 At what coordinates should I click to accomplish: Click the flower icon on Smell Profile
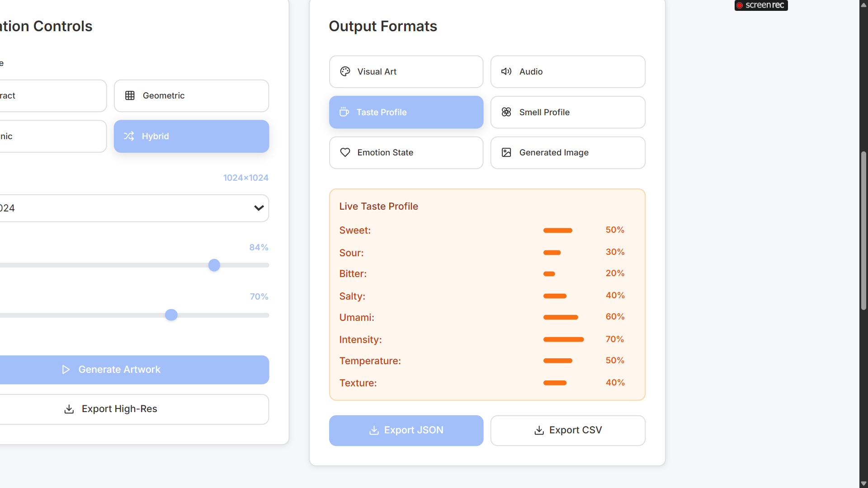coord(506,112)
